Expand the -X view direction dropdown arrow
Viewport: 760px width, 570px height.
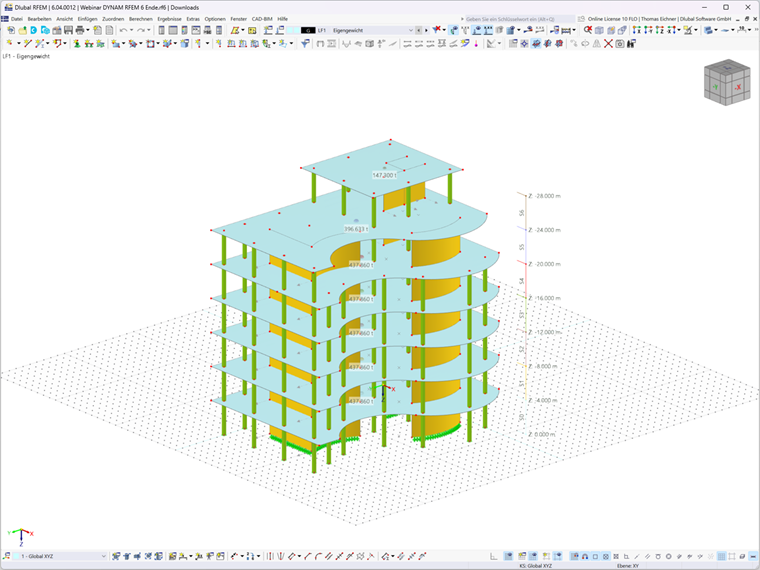pyautogui.click(x=679, y=30)
